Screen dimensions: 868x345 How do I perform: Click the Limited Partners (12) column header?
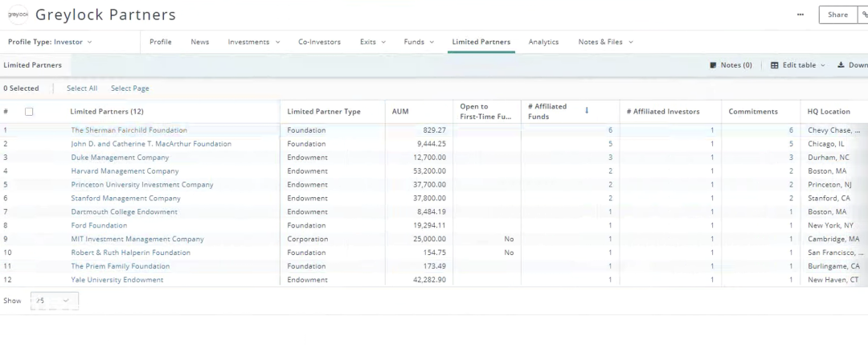(107, 112)
